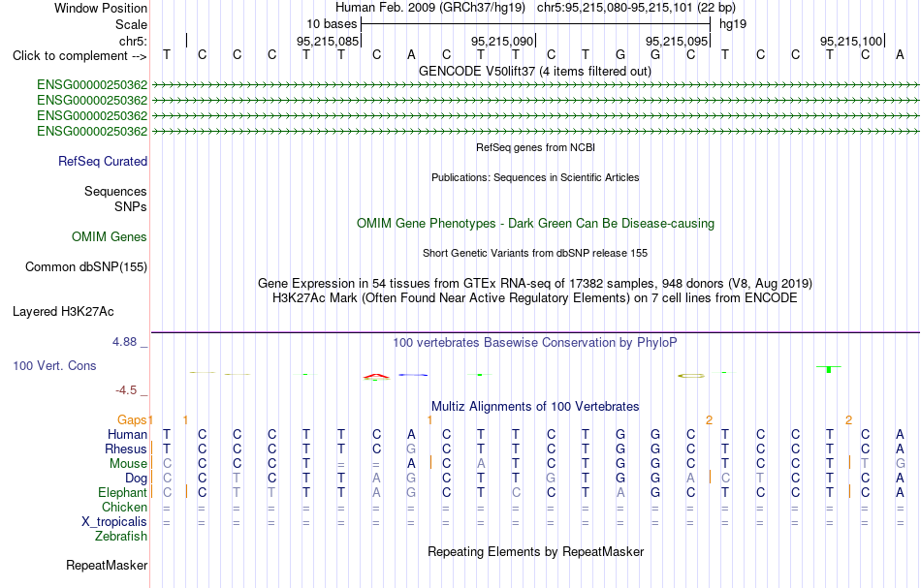Open the Layered H3K27Ac track label
Image resolution: width=921 pixels, height=588 pixels.
click(63, 311)
